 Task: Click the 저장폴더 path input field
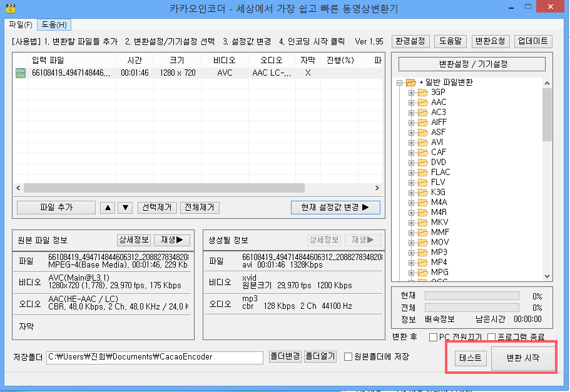point(155,358)
